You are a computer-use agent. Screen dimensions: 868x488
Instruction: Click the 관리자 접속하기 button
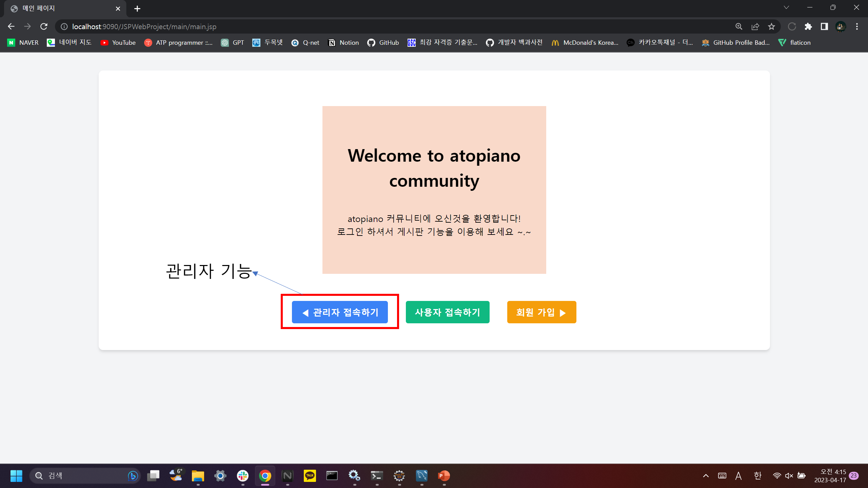point(340,312)
